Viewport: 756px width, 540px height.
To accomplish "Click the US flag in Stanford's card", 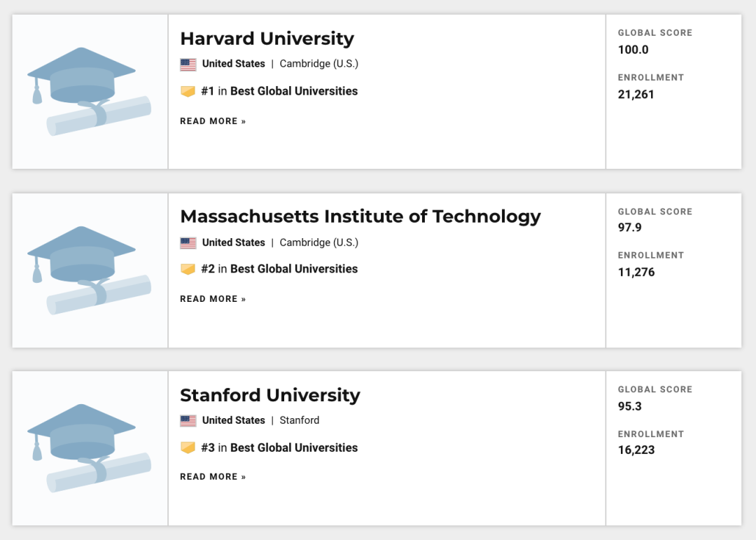I will 188,421.
